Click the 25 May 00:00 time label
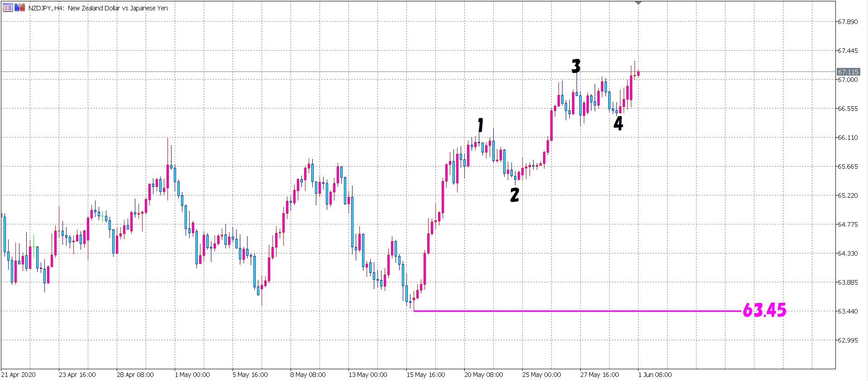 pyautogui.click(x=541, y=375)
